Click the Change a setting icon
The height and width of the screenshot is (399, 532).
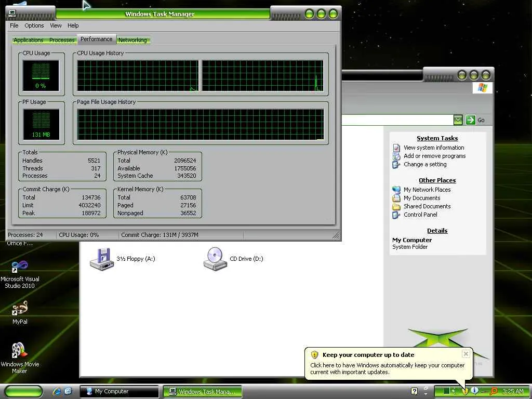[396, 165]
